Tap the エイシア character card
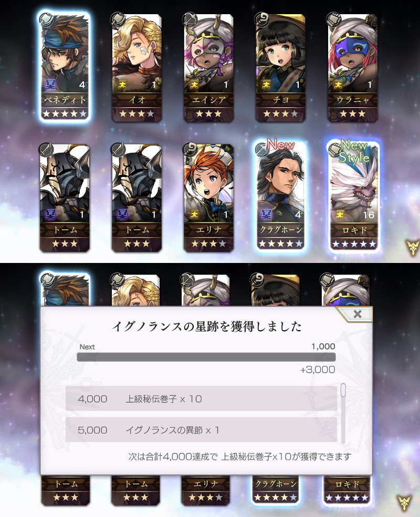 coord(208,67)
